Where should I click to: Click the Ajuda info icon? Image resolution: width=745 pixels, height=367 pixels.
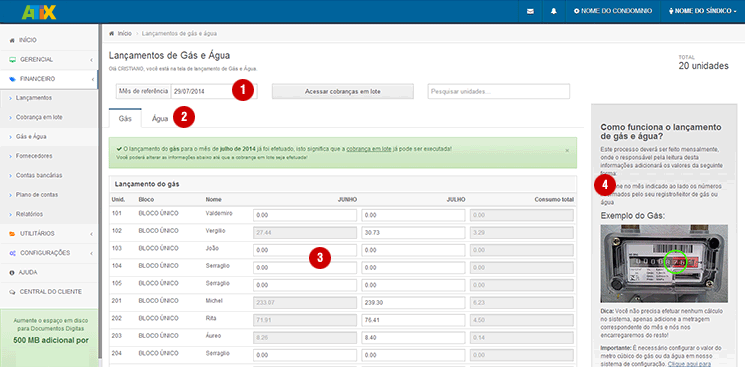point(12,273)
